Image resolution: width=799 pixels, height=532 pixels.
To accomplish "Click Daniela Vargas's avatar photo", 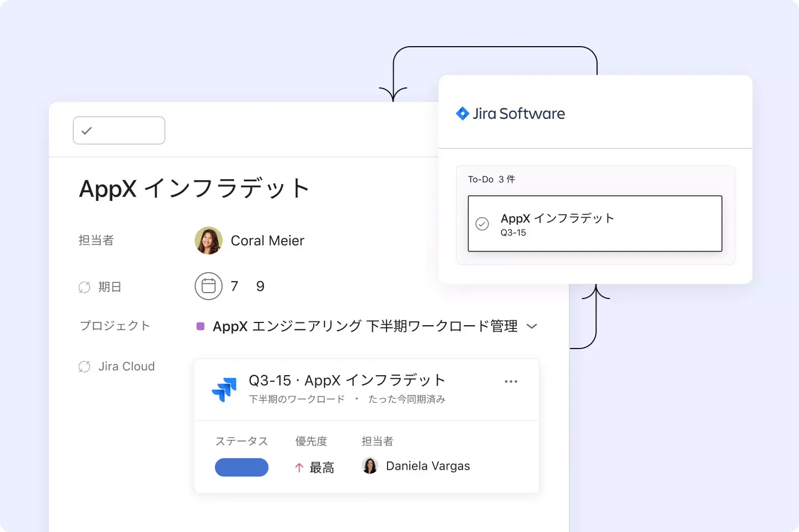I will 370,465.
